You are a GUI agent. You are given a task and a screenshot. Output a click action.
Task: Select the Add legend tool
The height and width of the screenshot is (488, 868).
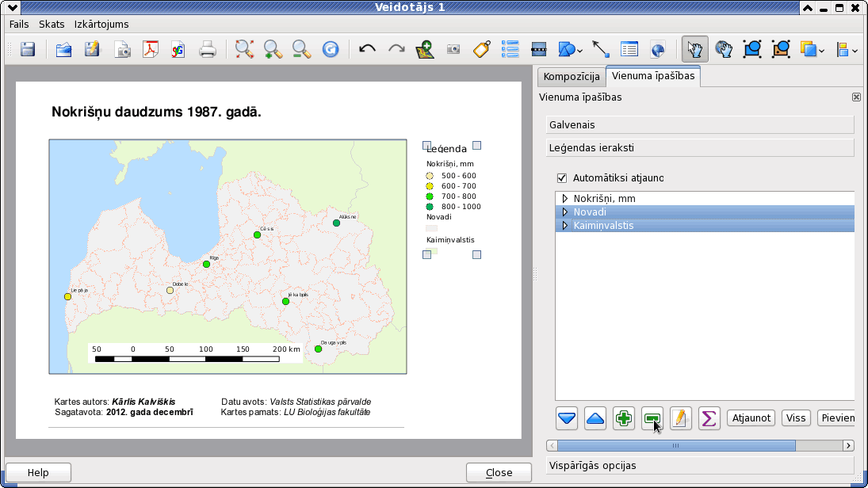510,50
